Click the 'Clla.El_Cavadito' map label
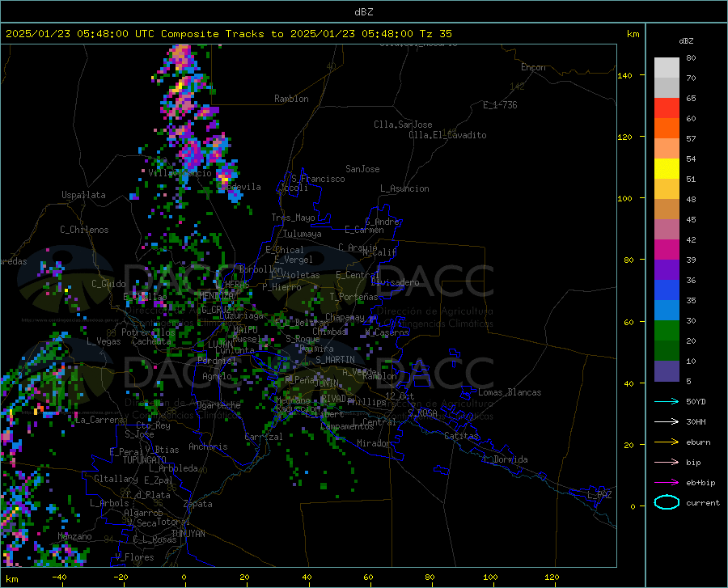The image size is (728, 588). [x=447, y=135]
